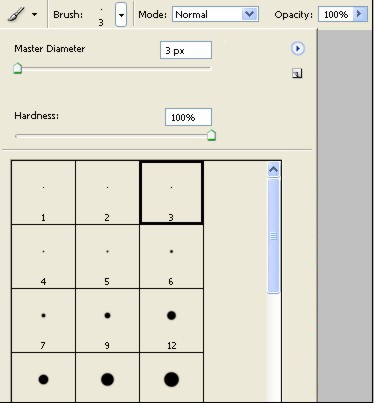
Task: Click the brush list scrollbar thumb
Action: coord(273,236)
